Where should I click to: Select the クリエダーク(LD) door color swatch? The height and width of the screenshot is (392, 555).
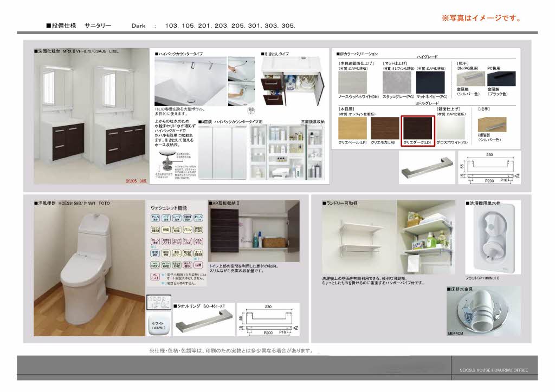click(x=417, y=129)
